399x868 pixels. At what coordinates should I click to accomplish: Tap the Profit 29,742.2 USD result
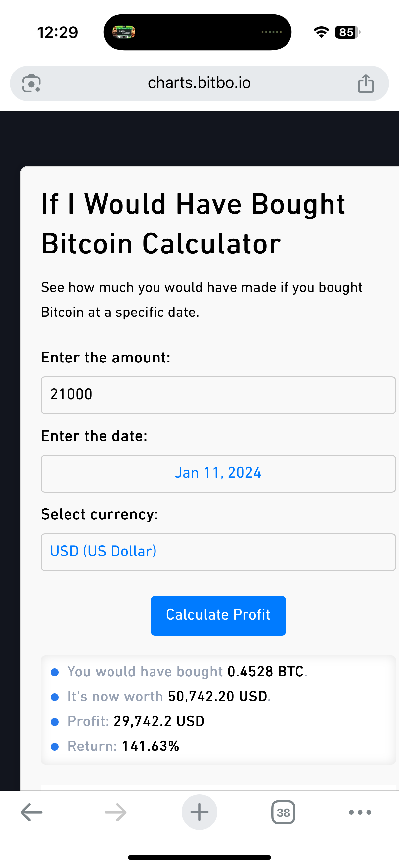click(136, 721)
